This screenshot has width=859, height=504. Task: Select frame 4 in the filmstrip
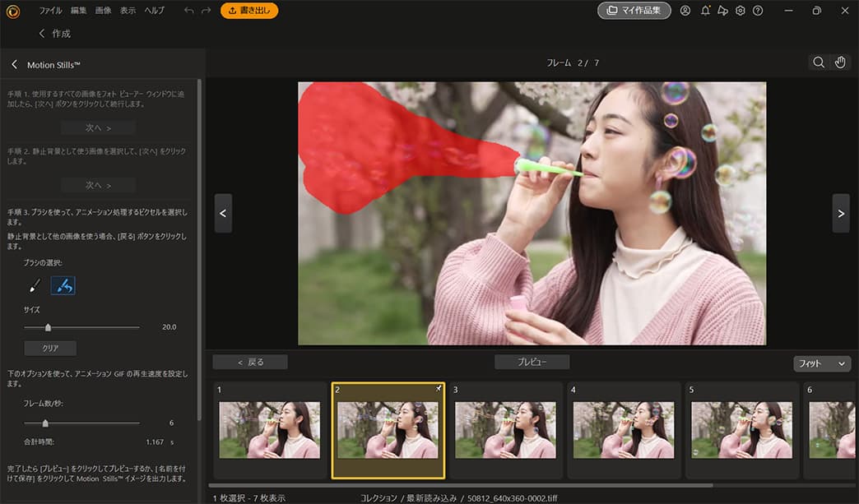(623, 428)
